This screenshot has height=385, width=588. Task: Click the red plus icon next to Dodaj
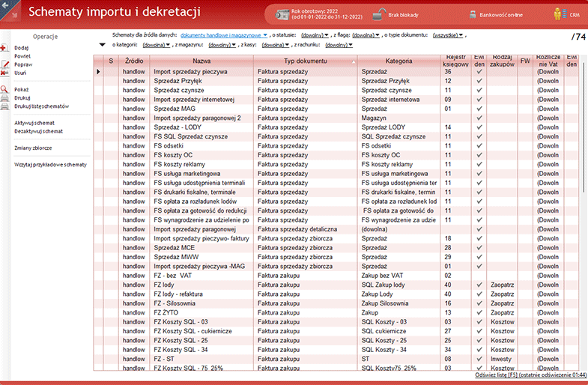4,48
